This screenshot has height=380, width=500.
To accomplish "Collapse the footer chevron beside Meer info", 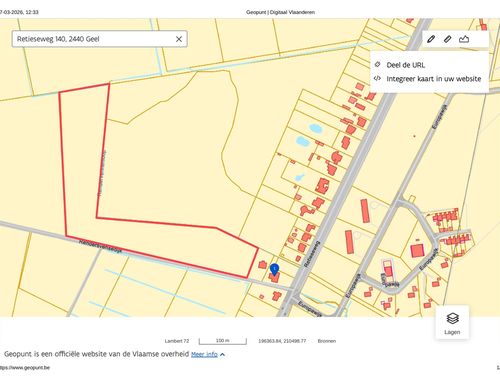I will click(222, 354).
